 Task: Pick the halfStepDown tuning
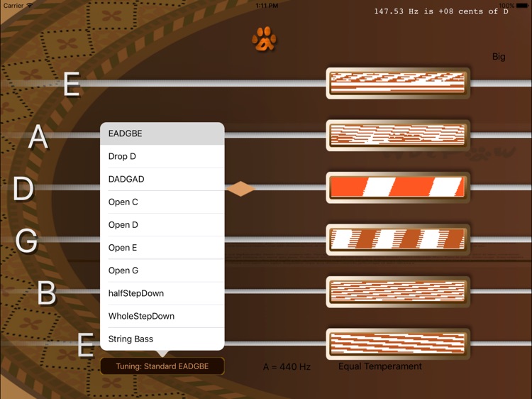tap(162, 293)
